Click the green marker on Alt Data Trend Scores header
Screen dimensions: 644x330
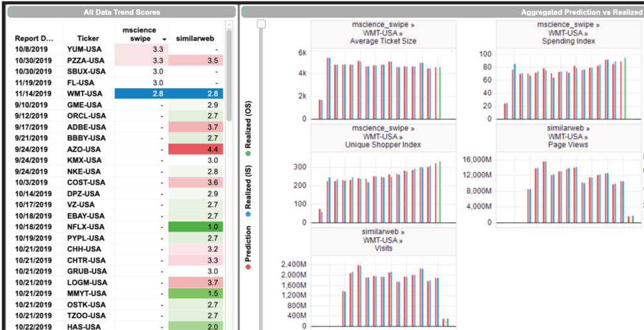(11, 13)
